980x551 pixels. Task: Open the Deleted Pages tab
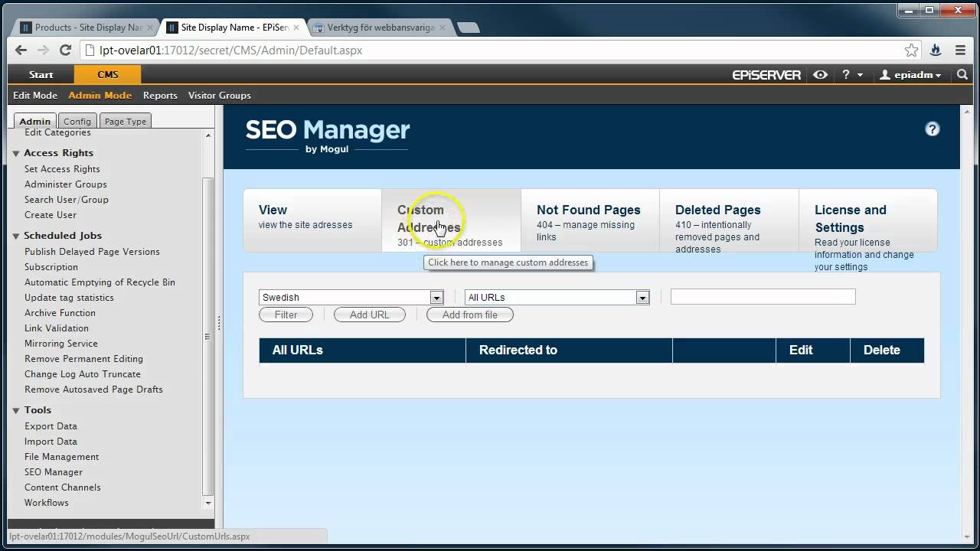click(728, 220)
